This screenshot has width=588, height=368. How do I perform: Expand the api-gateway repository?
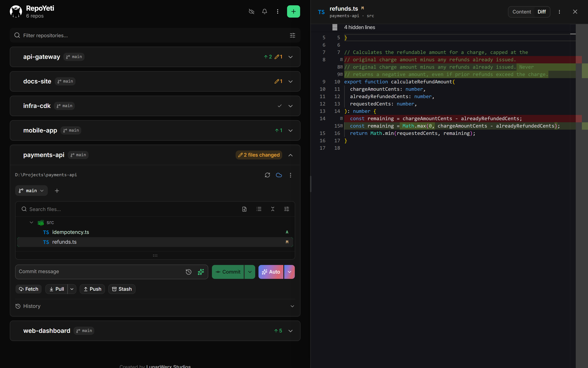[x=290, y=57]
